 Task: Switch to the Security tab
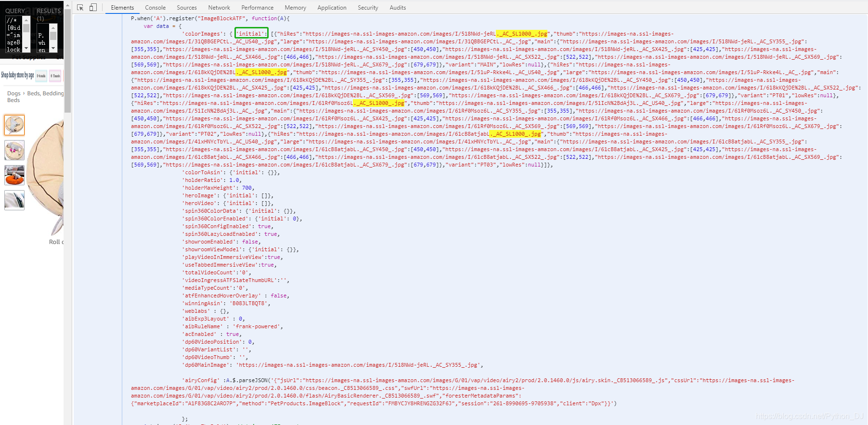(368, 8)
